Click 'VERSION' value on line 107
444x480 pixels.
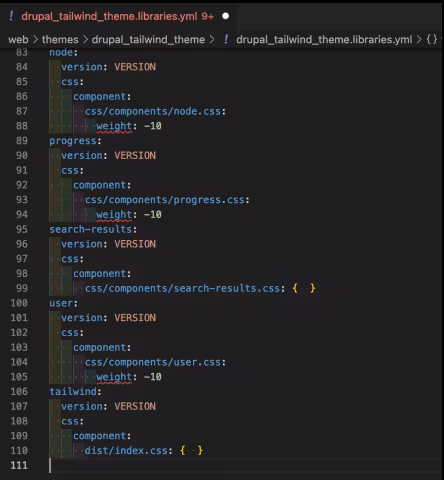[x=135, y=406]
